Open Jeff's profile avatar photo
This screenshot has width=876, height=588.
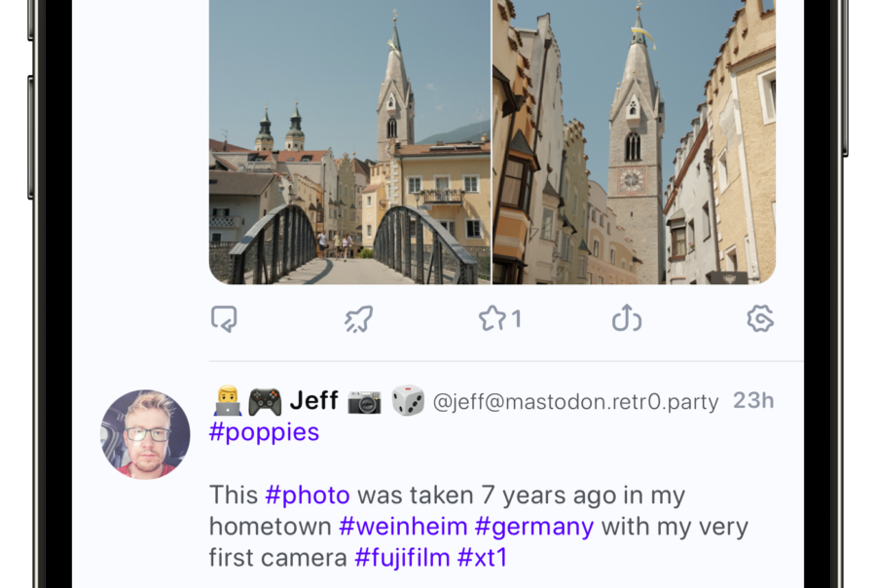145,434
